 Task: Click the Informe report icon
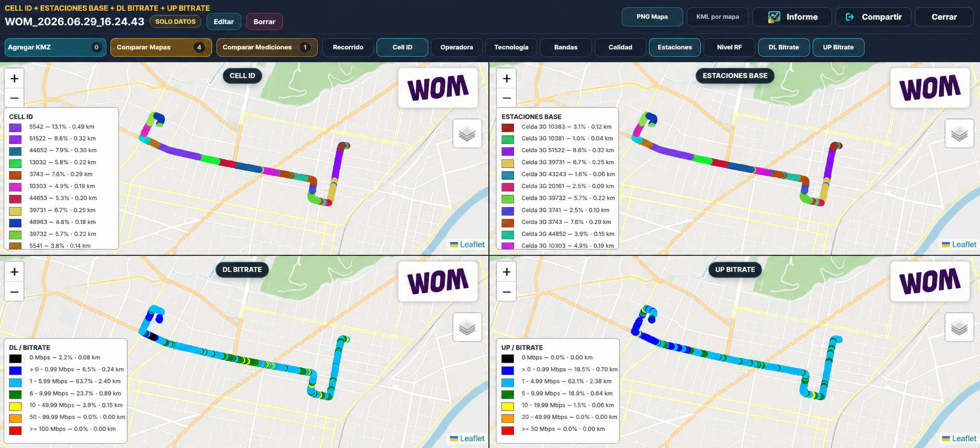tap(774, 17)
